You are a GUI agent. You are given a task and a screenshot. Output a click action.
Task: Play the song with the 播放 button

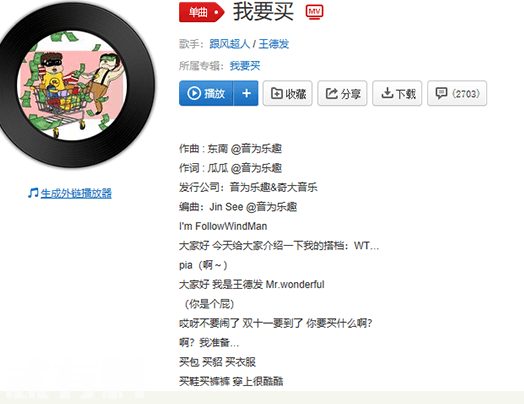point(206,93)
